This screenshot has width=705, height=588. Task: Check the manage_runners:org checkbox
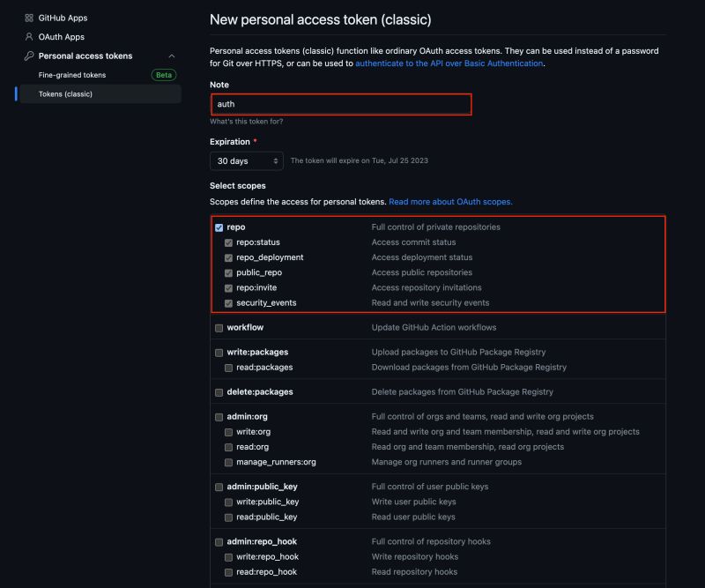[228, 463]
